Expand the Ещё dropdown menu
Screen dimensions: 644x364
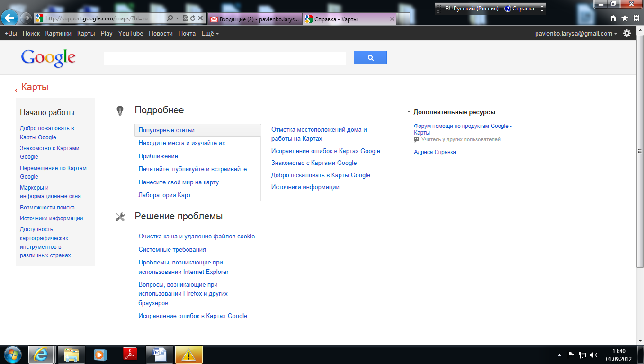pyautogui.click(x=210, y=34)
